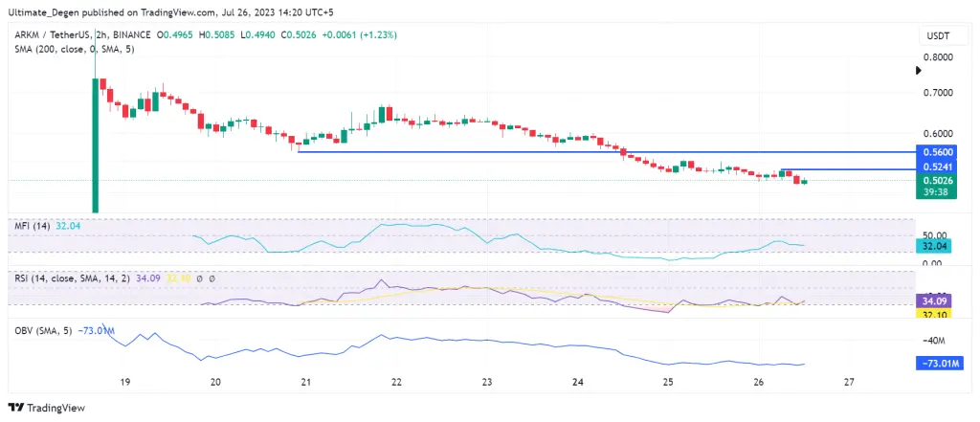
Task: Select the short blue 0.5241 horizontal line
Action: click(848, 169)
